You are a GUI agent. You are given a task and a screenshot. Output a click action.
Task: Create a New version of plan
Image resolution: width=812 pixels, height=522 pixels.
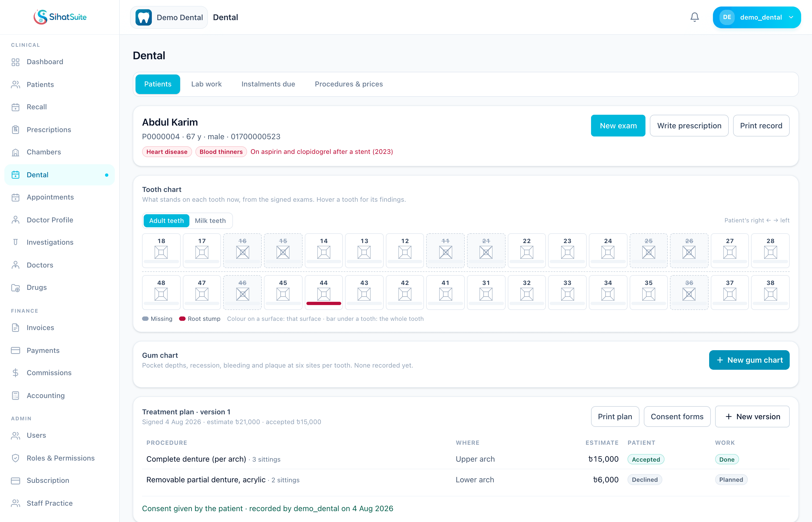tap(752, 417)
